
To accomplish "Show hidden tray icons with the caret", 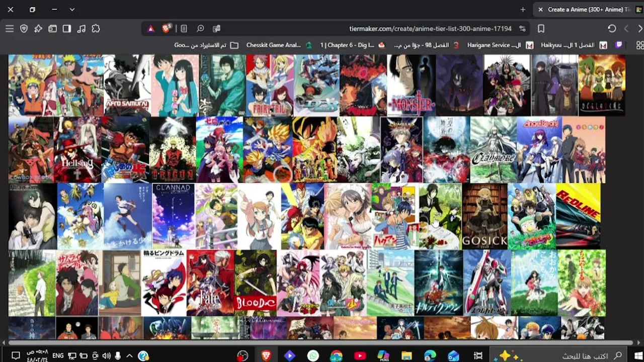I will (129, 355).
